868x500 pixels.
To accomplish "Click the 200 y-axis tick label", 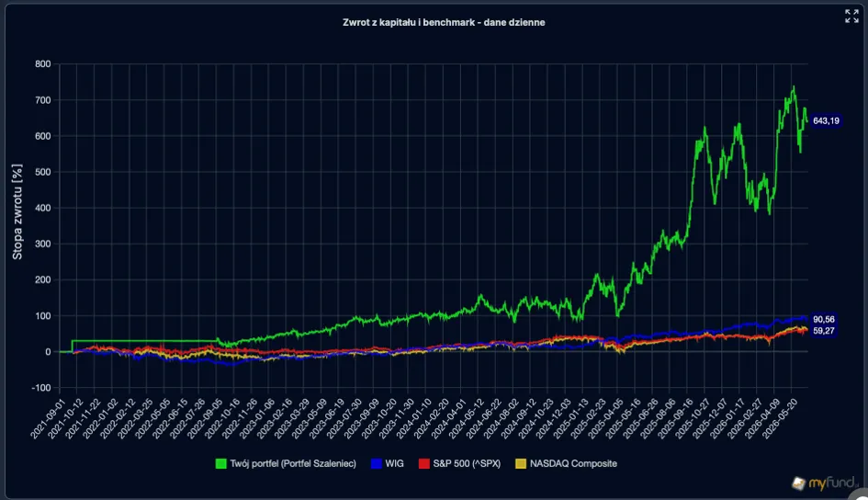I will point(42,280).
